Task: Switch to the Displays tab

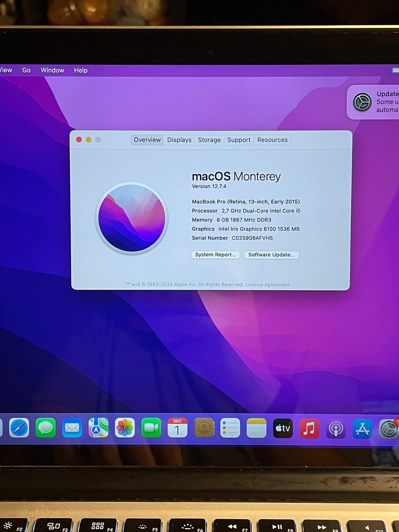Action: (x=179, y=140)
